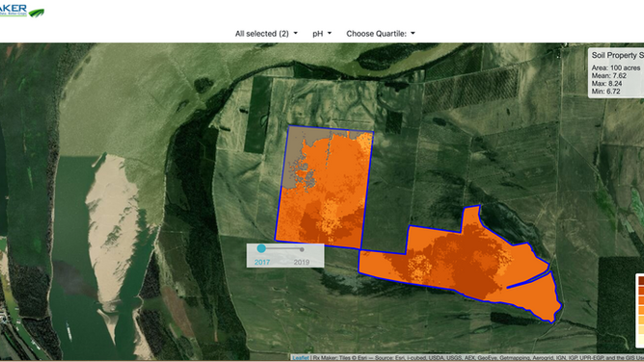Open the Leaflet attribution link

[301, 358]
